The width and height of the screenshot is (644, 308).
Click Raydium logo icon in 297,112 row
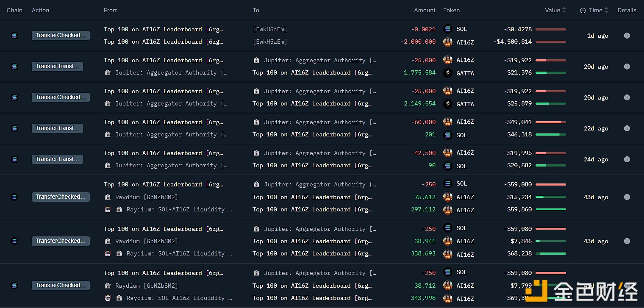coord(108,209)
